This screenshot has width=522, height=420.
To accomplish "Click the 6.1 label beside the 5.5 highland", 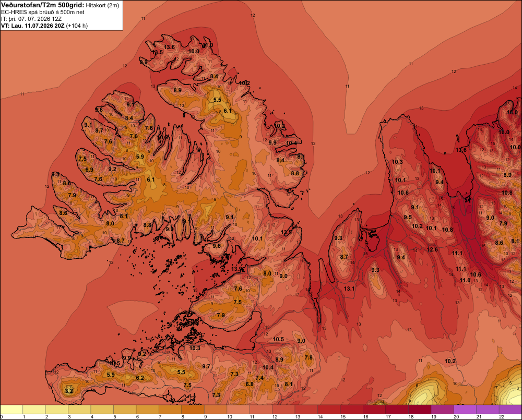I will pos(228,111).
